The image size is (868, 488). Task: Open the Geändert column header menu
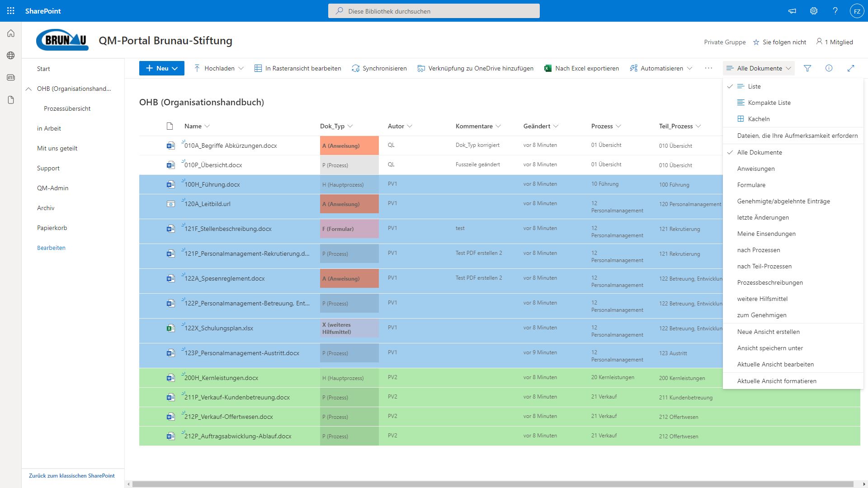tap(541, 126)
